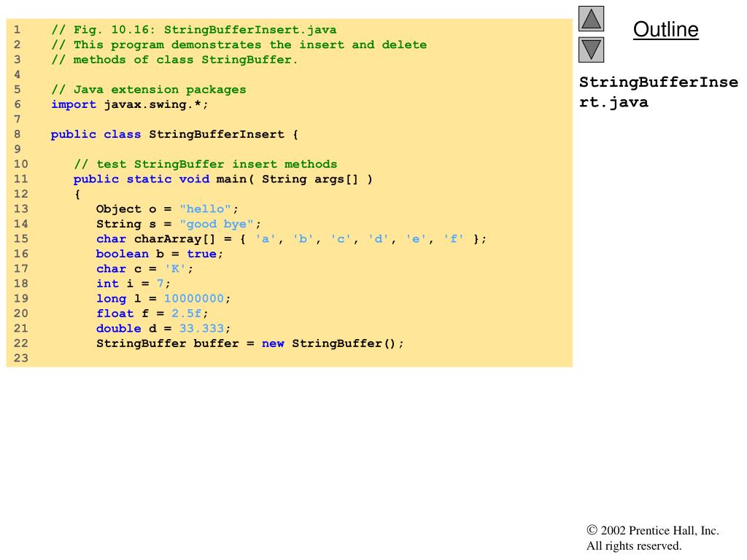Click the 2002 Prentice Hall copyright text
The height and width of the screenshot is (560, 747).
(x=653, y=537)
